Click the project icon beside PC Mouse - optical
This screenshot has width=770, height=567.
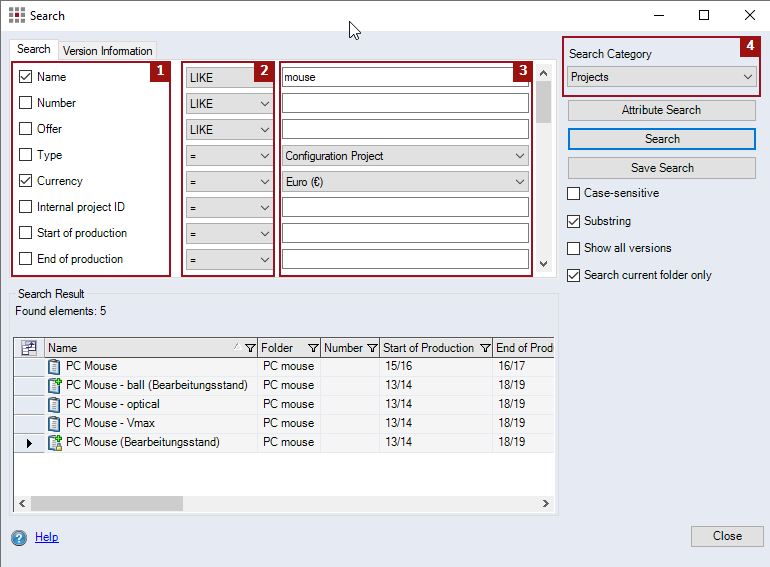[55, 404]
